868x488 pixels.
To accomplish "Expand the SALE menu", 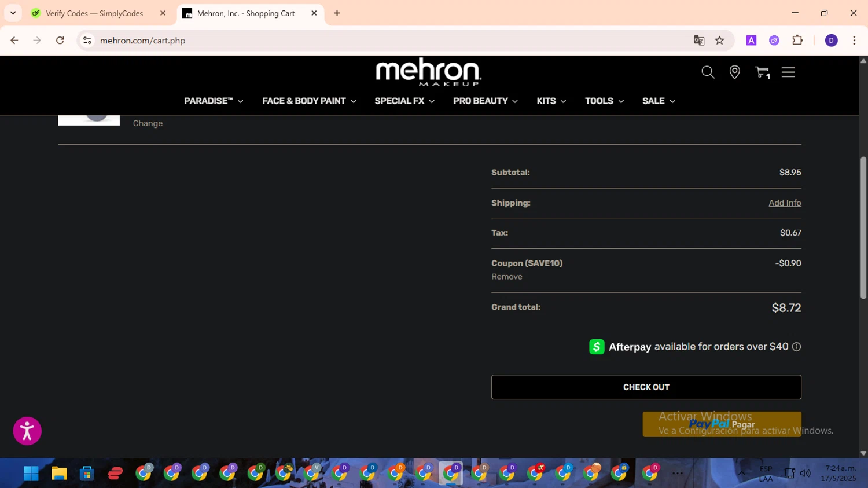I will tap(659, 101).
